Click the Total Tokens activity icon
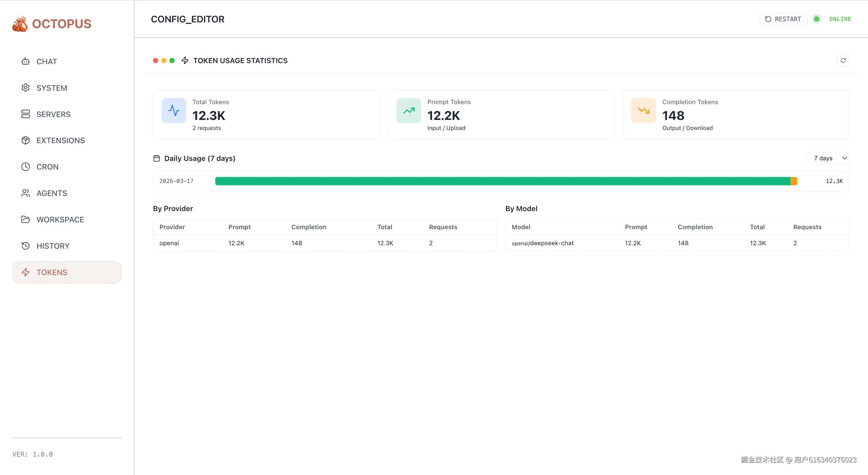The image size is (868, 475). click(174, 110)
